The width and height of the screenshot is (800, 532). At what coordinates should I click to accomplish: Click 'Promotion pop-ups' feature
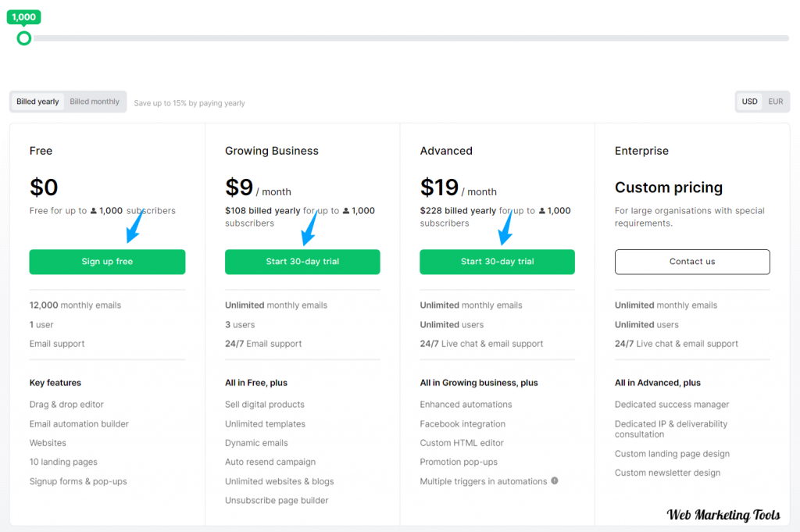(x=459, y=462)
